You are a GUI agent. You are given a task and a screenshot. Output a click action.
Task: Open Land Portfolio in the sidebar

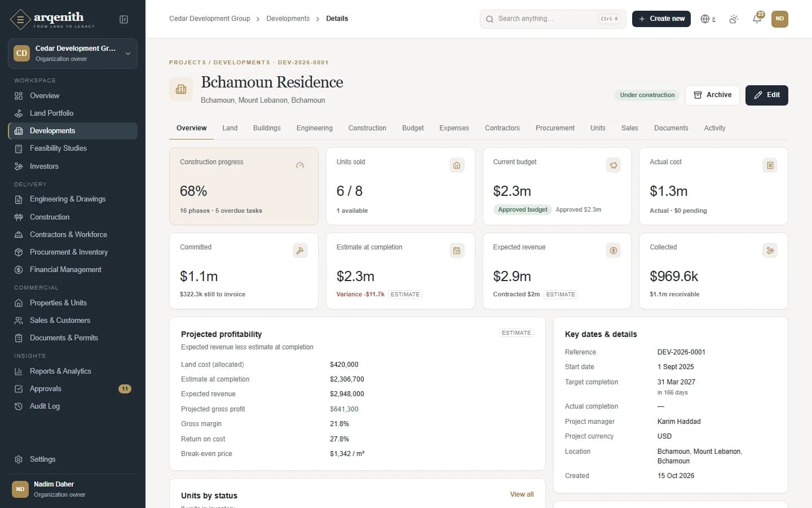click(x=73, y=113)
